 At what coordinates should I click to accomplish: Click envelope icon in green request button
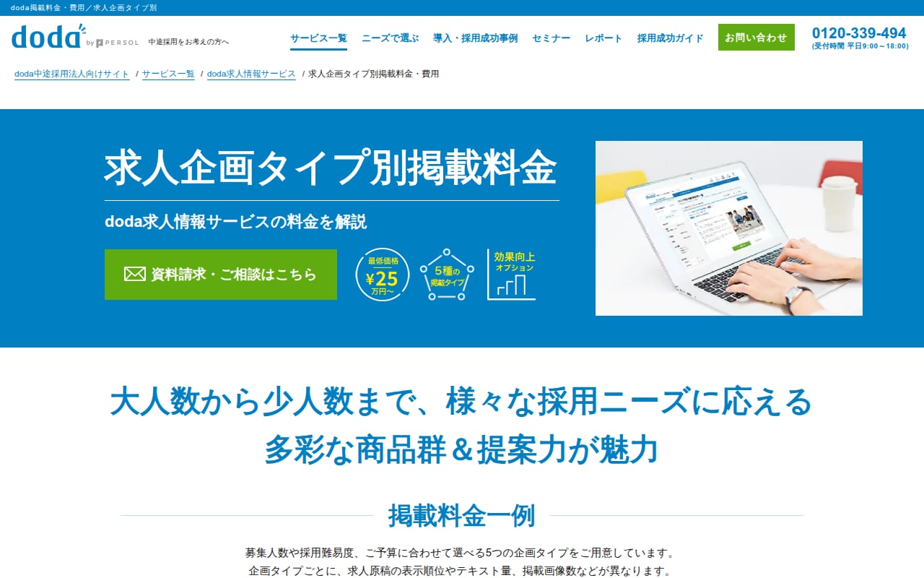[x=135, y=274]
